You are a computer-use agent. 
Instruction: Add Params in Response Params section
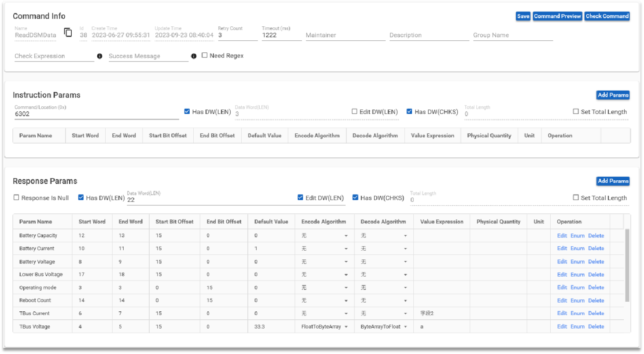tap(613, 181)
